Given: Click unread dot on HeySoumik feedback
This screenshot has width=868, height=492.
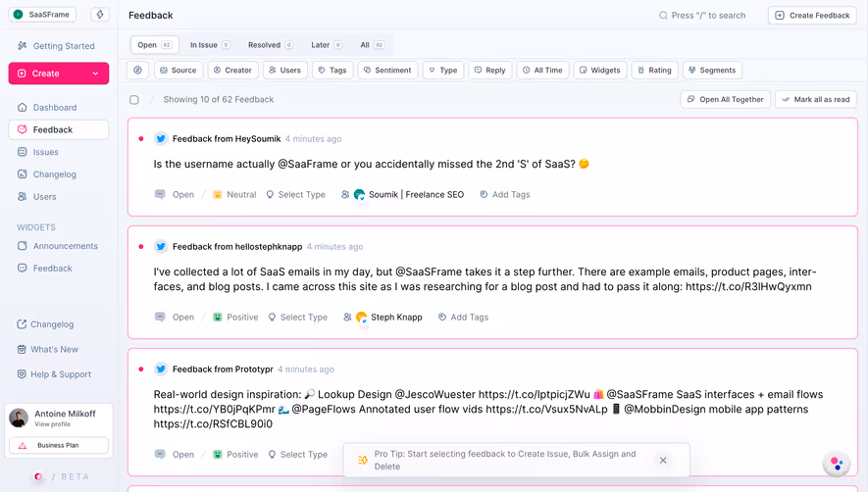Looking at the screenshot, I should (141, 139).
